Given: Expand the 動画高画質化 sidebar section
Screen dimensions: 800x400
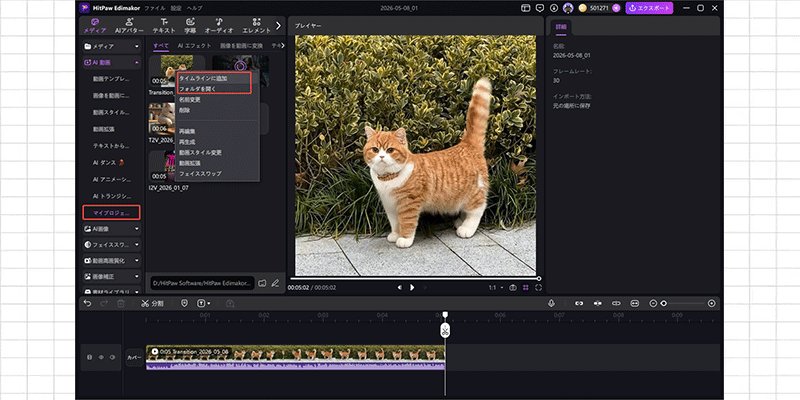Looking at the screenshot, I should pos(112,261).
